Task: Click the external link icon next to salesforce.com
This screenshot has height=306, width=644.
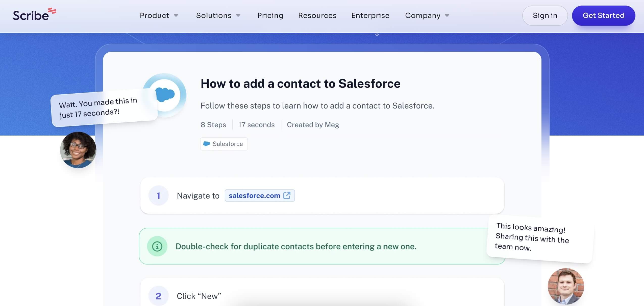Action: pyautogui.click(x=287, y=195)
